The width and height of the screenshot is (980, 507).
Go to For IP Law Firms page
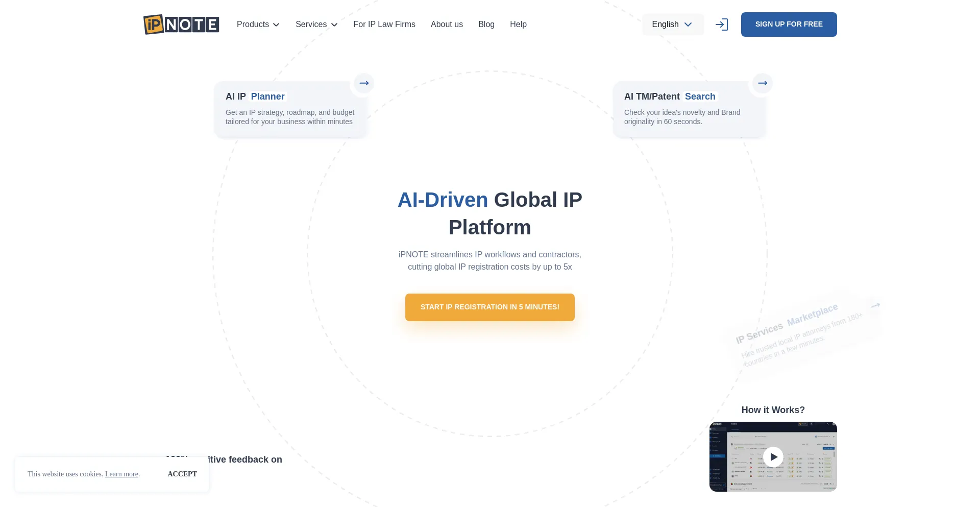pos(384,25)
